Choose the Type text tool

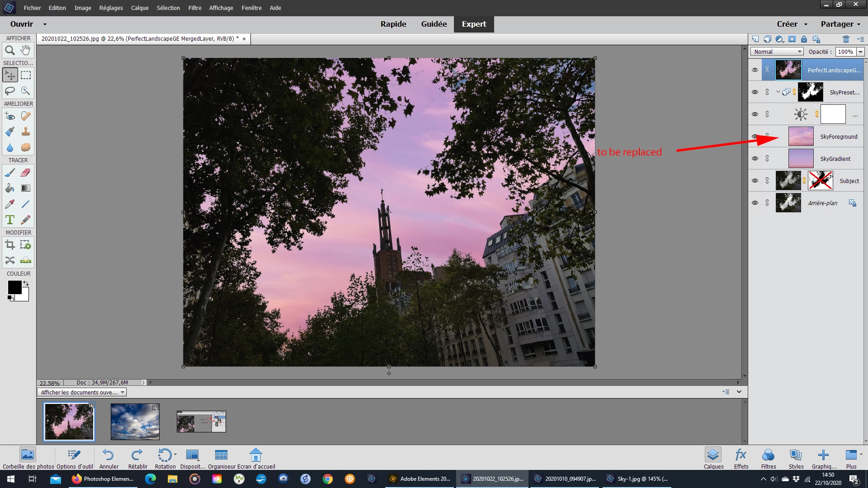tap(10, 220)
